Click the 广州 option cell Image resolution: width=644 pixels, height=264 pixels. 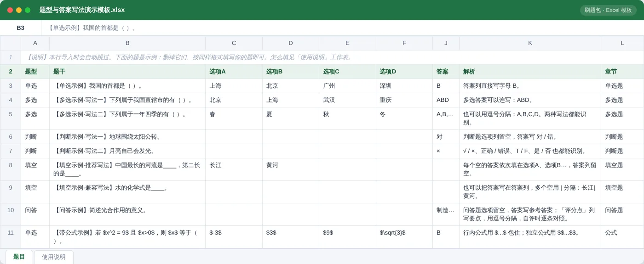pyautogui.click(x=347, y=86)
